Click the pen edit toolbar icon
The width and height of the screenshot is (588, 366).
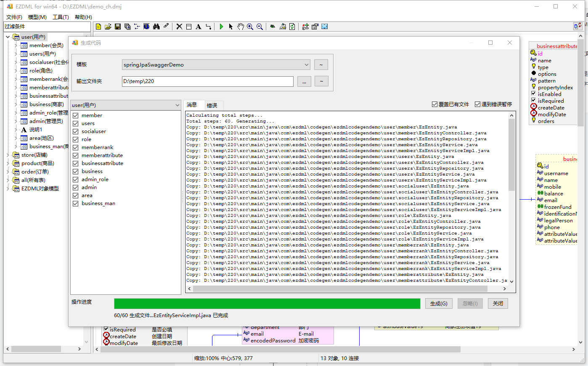coord(166,27)
